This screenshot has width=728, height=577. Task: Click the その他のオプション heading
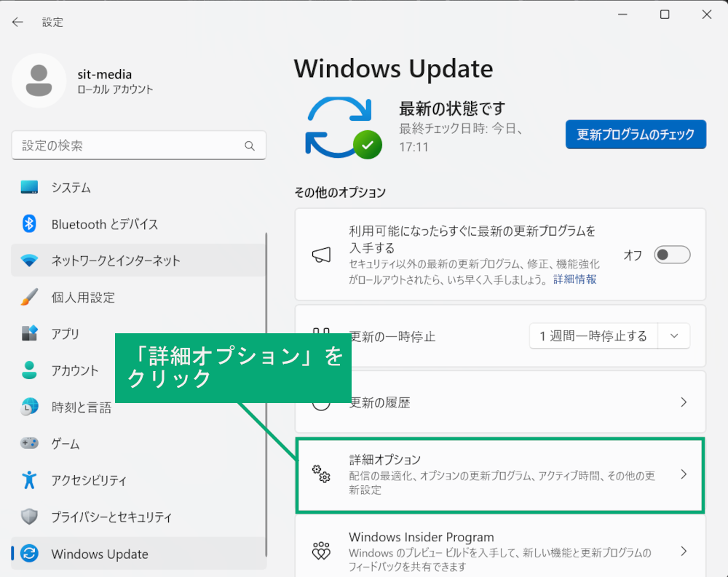click(340, 192)
